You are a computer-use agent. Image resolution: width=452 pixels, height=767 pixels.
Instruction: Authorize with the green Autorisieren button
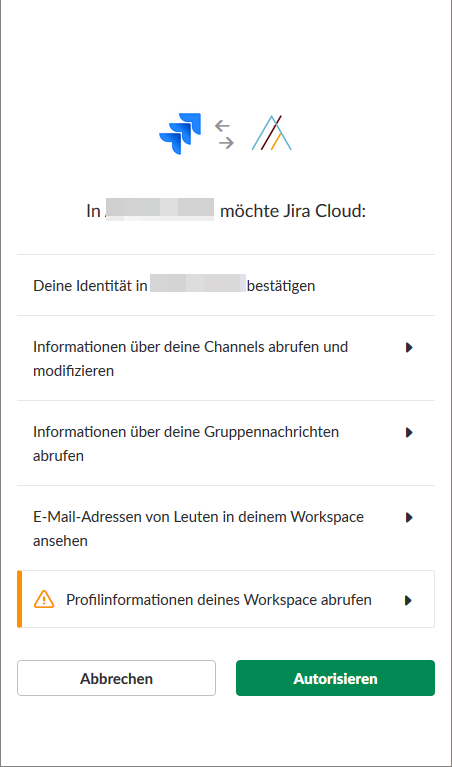tap(335, 678)
